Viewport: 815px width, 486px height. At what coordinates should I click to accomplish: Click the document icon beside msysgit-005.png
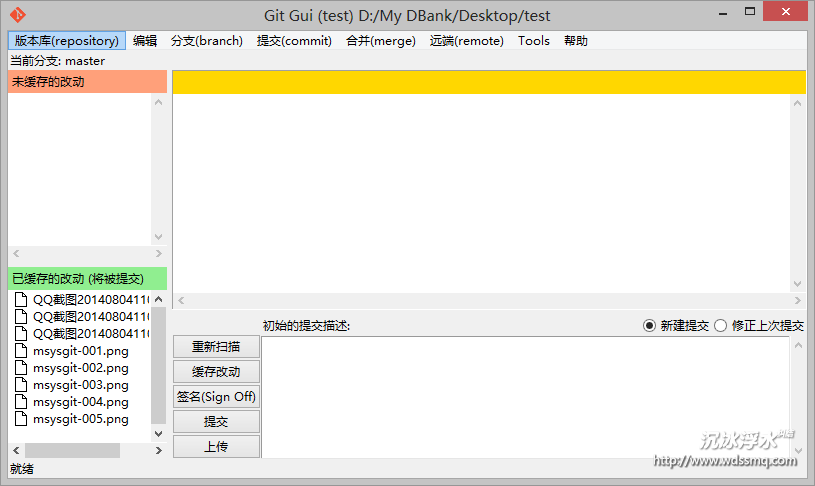tap(21, 419)
